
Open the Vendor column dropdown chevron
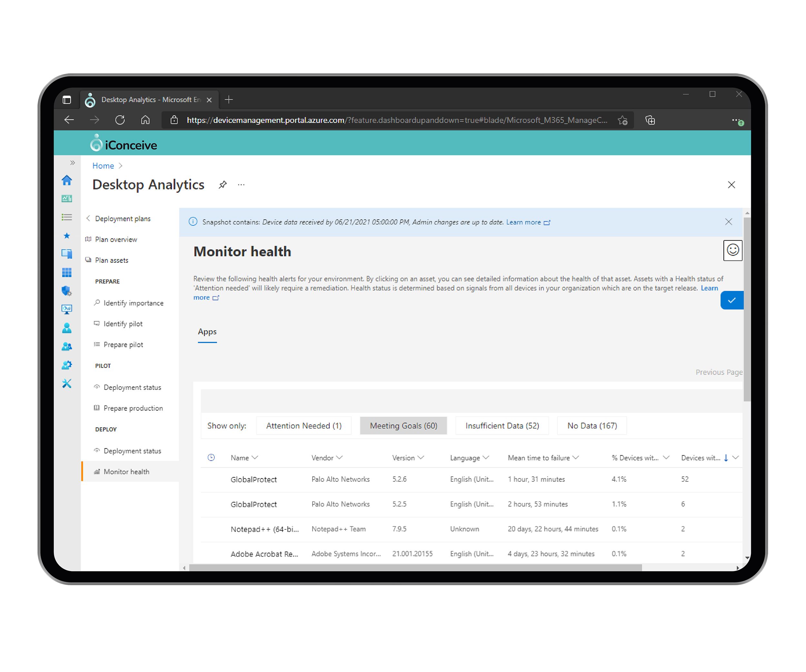point(339,458)
